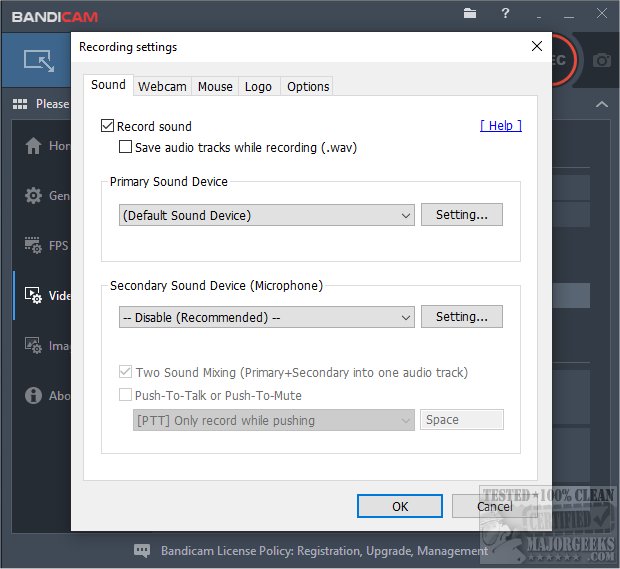The height and width of the screenshot is (569, 620).
Task: Open Image settings icon in sidebar
Action: tap(33, 345)
